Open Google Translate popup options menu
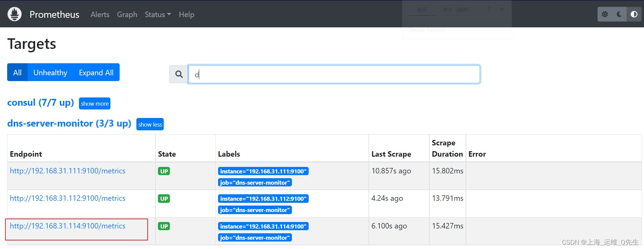 point(489,10)
